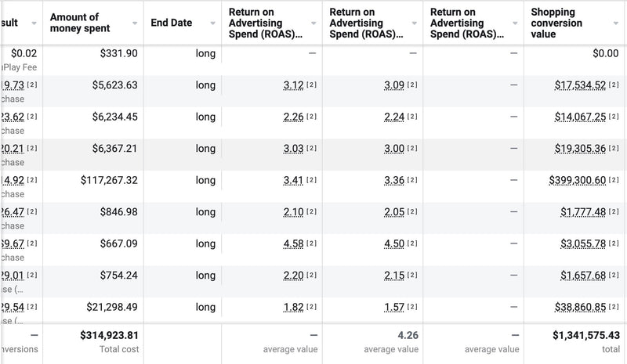This screenshot has width=627, height=364.
Task: Click footnote marker beside $399,300.60 value
Action: click(614, 181)
